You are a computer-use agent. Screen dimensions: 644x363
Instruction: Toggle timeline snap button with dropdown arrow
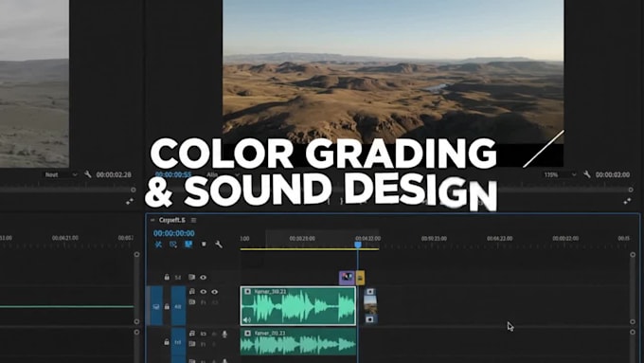point(173,245)
